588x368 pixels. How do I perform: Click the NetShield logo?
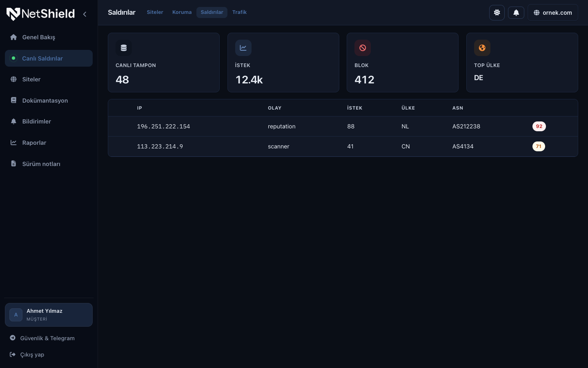pos(40,14)
